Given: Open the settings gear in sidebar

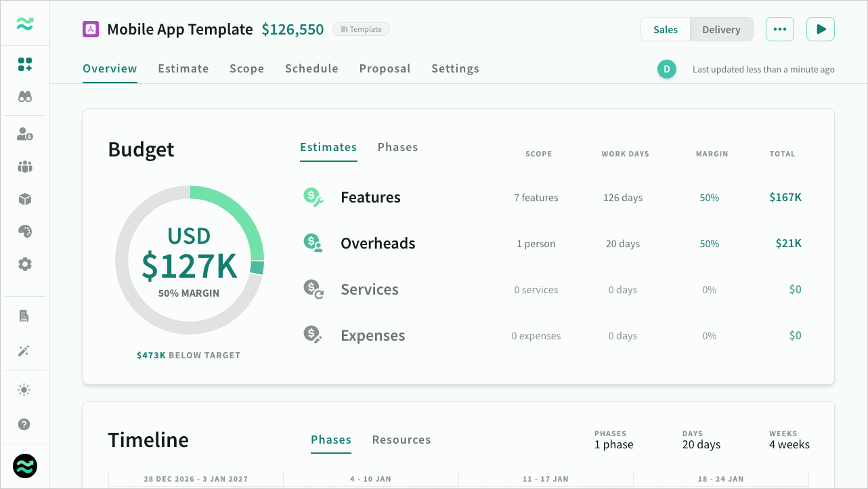Looking at the screenshot, I should coord(25,264).
